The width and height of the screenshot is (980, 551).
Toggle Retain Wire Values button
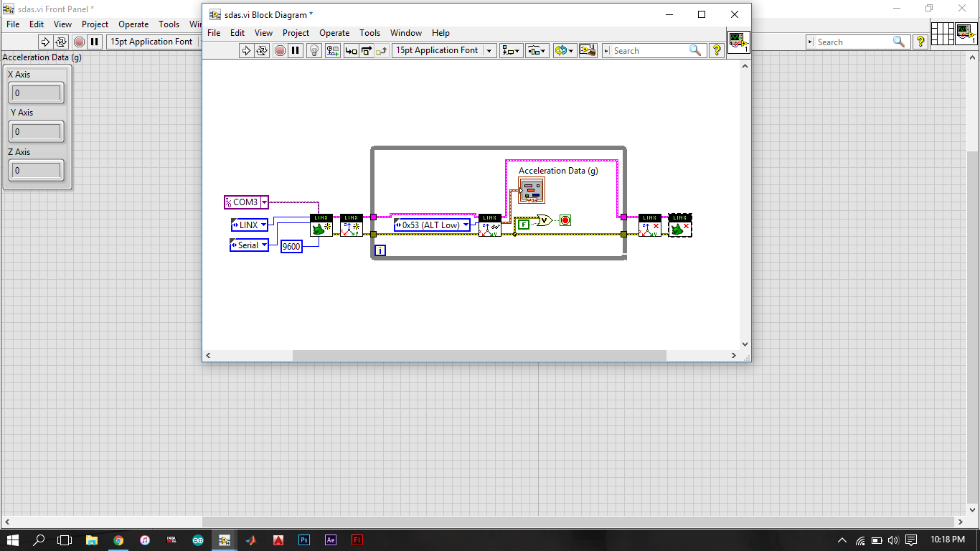[332, 50]
